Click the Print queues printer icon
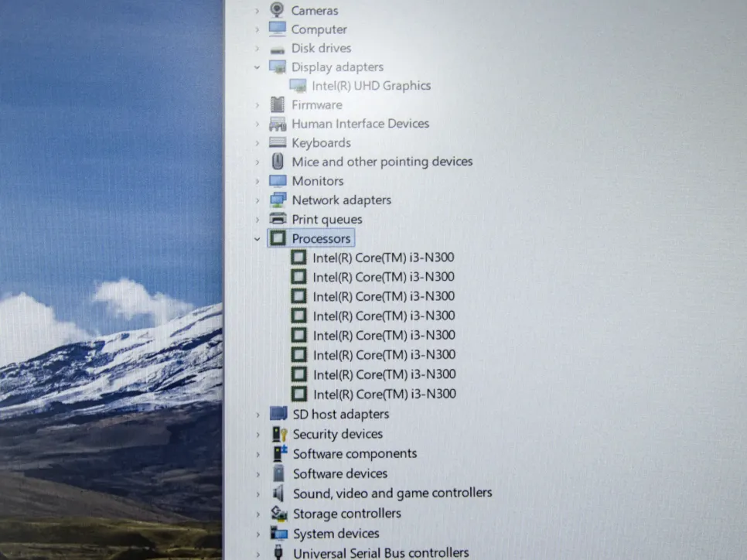 [278, 219]
